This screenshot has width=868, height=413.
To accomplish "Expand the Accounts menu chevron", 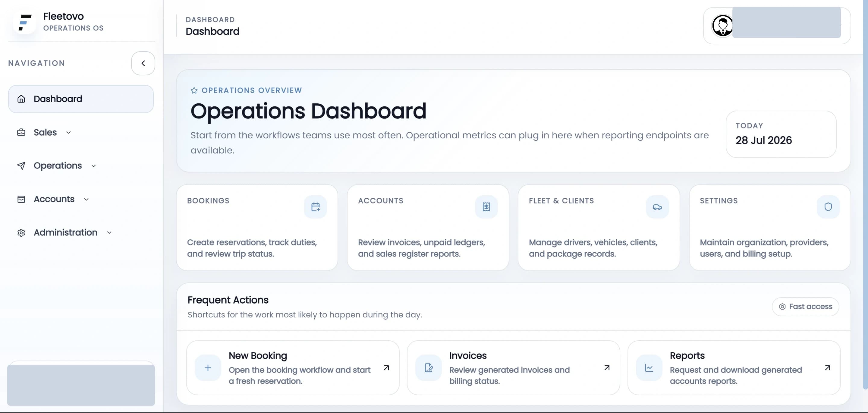I will 86,199.
